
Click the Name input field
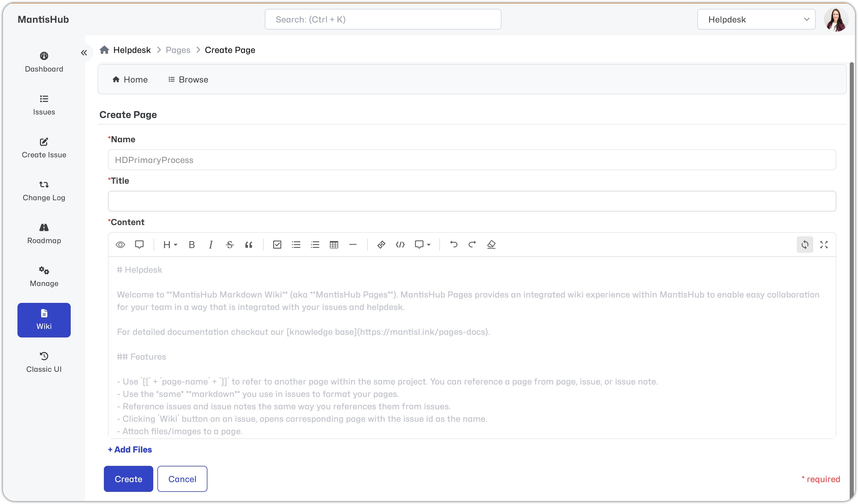tap(472, 160)
